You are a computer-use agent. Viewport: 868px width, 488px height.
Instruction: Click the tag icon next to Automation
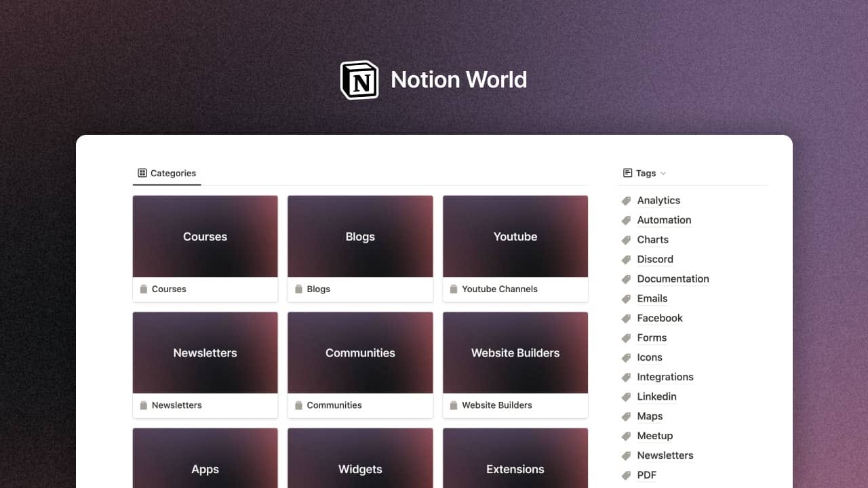point(626,220)
